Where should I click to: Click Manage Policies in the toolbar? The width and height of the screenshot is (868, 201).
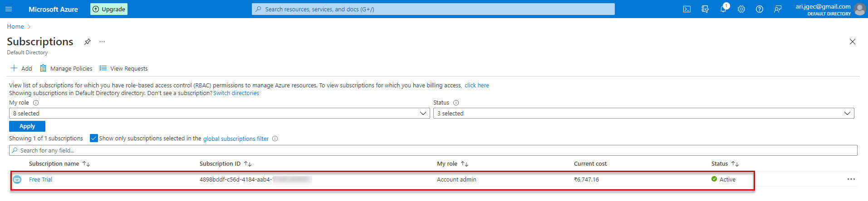66,68
